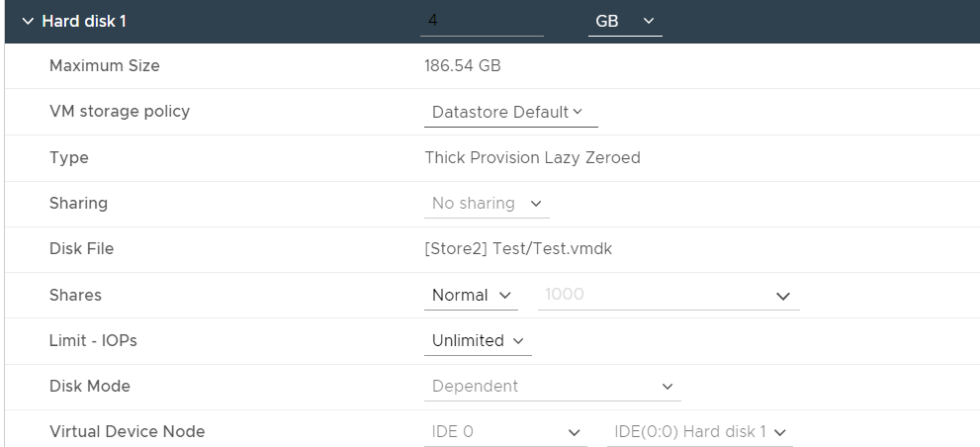The image size is (980, 447).
Task: Open the IDE 0 controller dropdown
Action: coord(504,432)
